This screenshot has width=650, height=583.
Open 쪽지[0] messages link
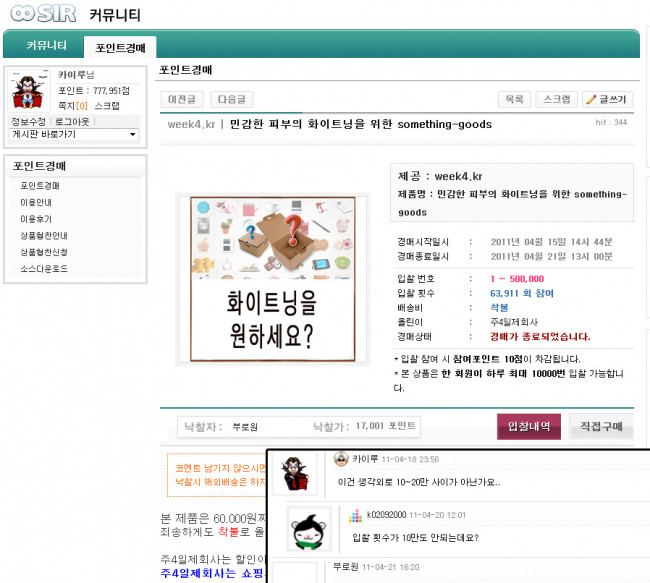pos(73,106)
